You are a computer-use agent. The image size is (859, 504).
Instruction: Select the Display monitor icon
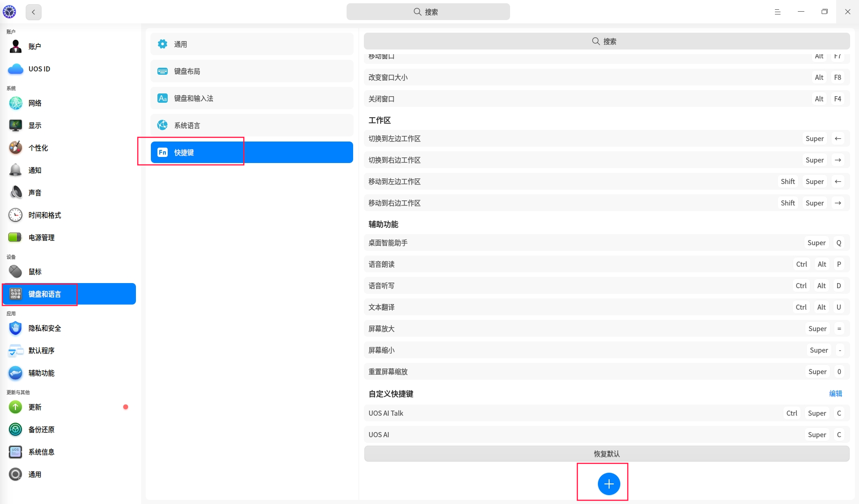[x=15, y=126]
